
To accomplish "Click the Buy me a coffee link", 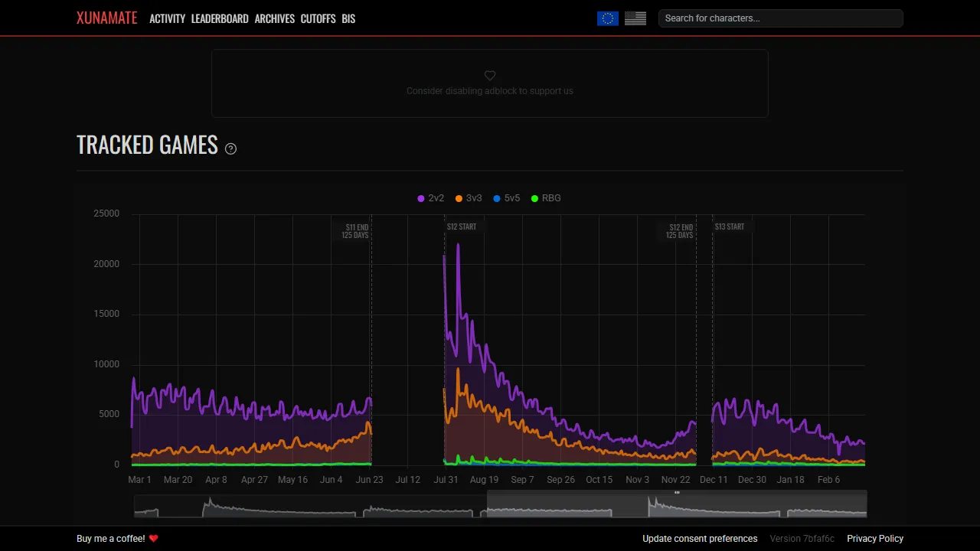I will pos(109,538).
